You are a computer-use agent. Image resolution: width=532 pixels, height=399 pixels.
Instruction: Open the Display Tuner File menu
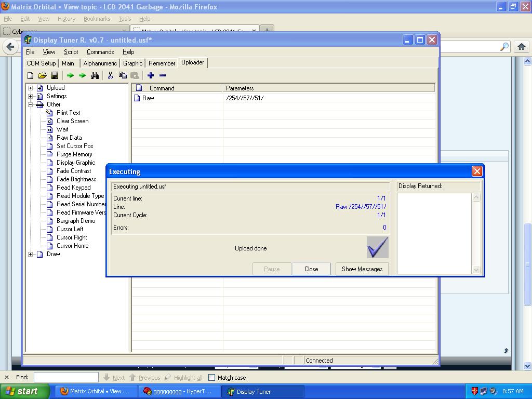pos(30,52)
